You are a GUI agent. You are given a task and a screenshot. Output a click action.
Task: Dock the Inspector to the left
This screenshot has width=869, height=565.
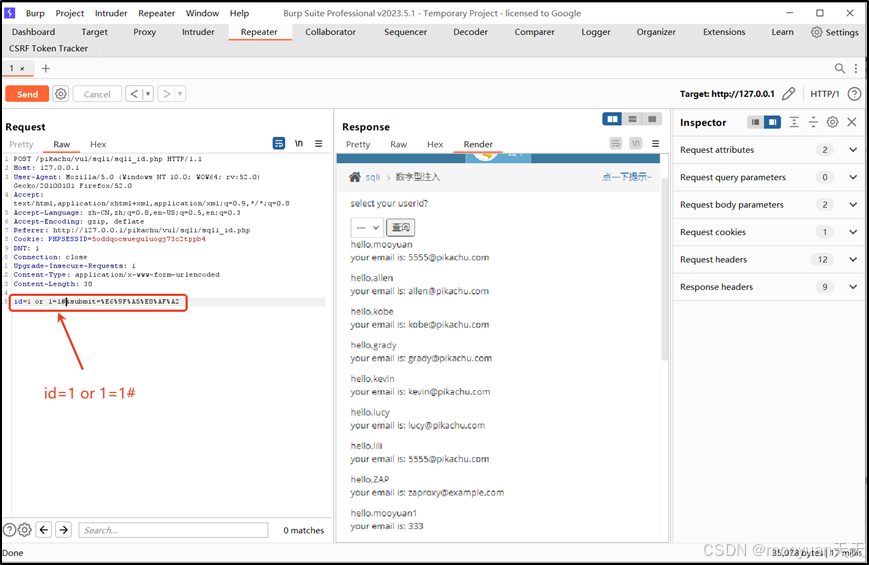755,122
